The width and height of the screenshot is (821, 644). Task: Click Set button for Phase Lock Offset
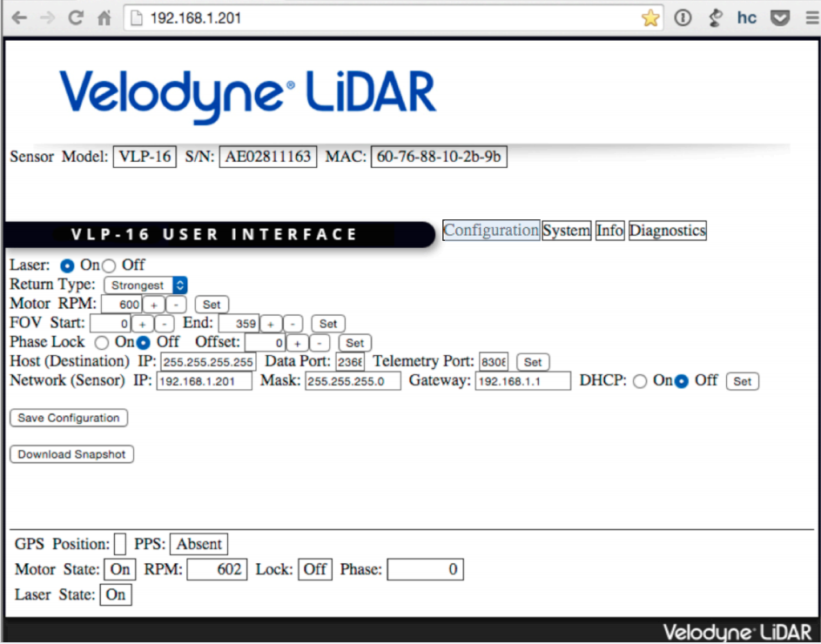tap(355, 344)
